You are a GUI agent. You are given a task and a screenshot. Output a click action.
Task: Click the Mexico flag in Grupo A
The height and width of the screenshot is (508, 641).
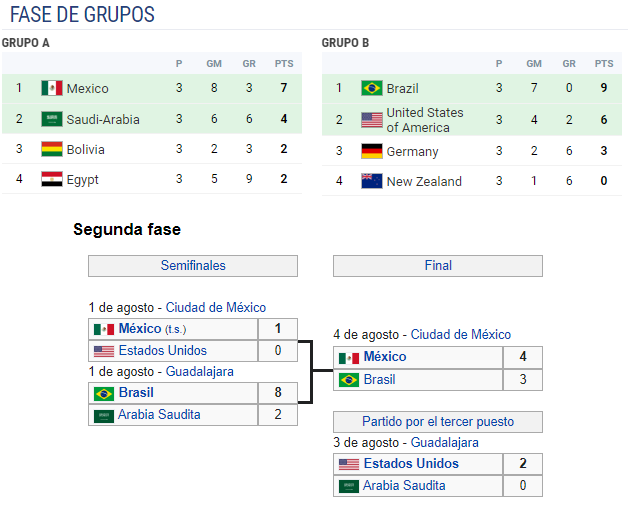[x=52, y=88]
